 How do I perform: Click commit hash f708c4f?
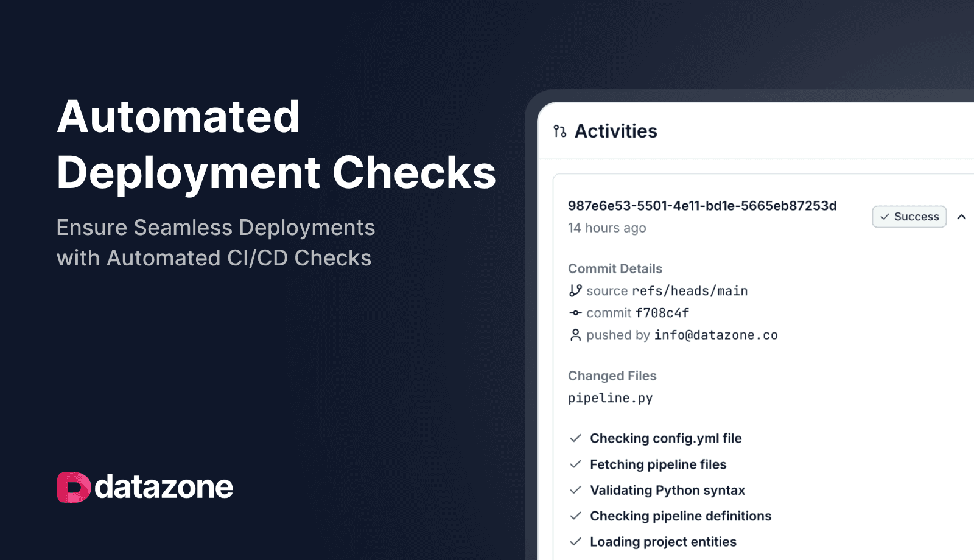coord(662,313)
